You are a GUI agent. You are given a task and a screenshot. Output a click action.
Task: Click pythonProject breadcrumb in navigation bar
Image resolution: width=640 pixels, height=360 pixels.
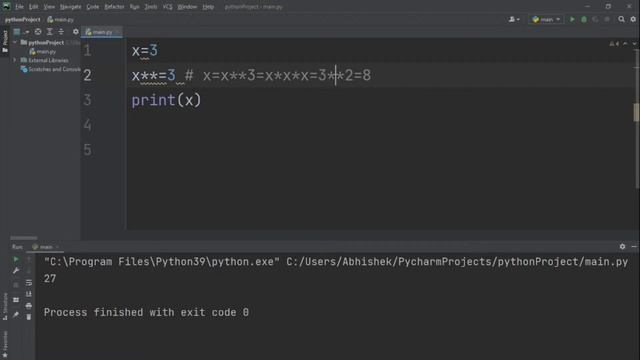point(22,19)
